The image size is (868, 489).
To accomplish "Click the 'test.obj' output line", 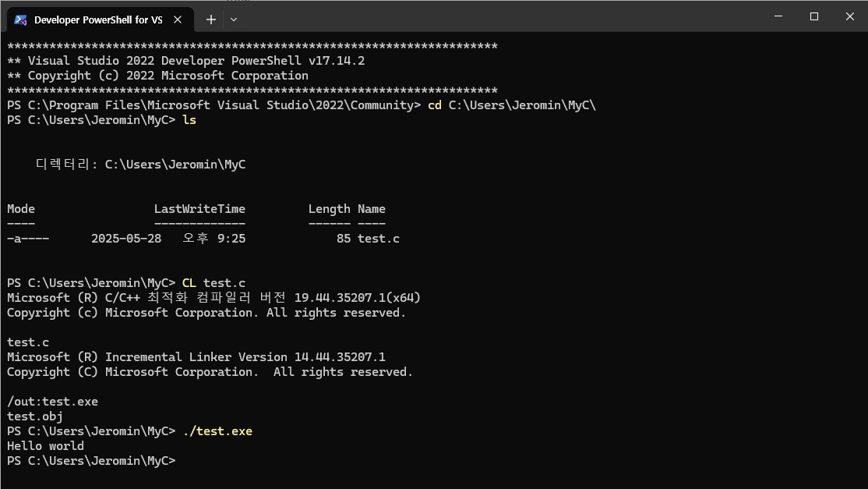I will point(35,416).
